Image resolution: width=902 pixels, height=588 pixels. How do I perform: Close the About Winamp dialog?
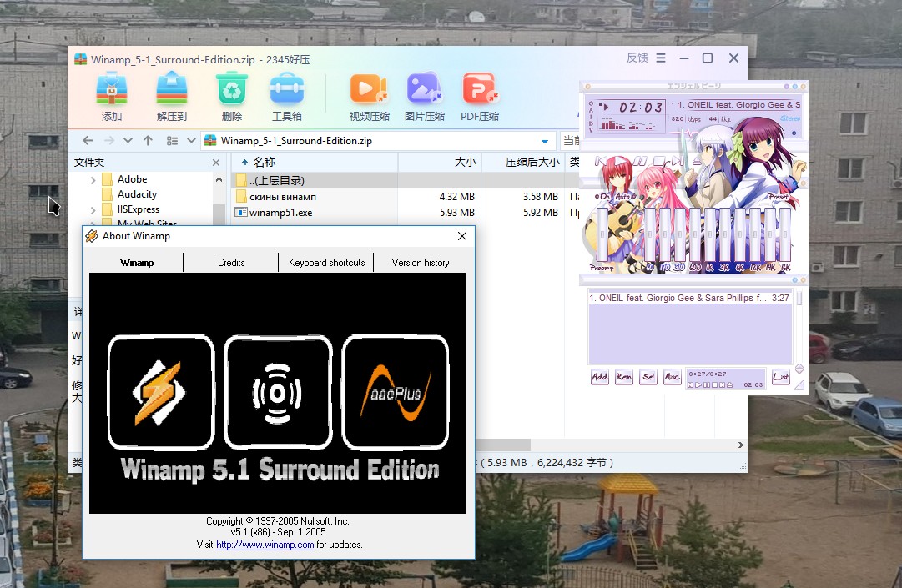tap(462, 236)
